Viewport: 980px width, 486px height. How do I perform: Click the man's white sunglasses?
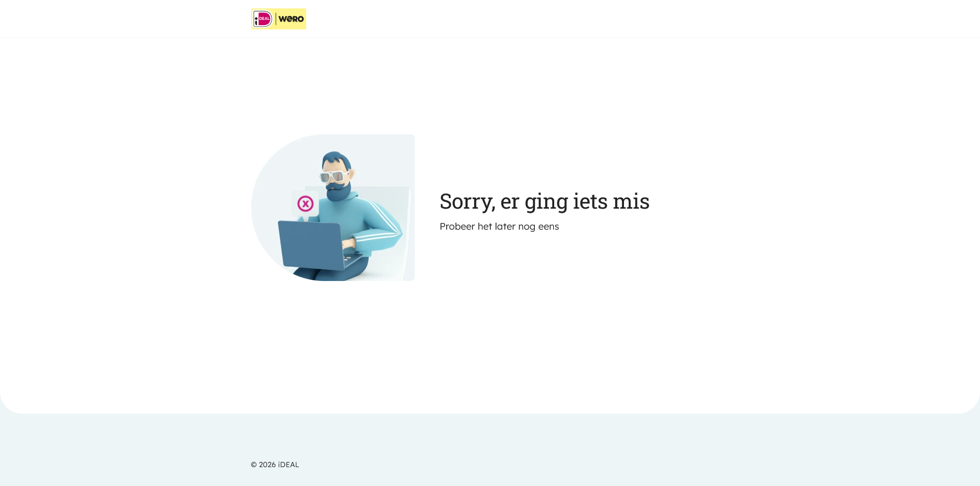click(x=334, y=176)
